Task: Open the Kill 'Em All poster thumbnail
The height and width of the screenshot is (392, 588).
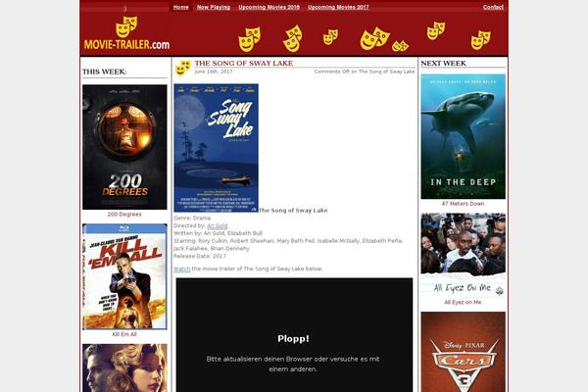Action: [124, 276]
